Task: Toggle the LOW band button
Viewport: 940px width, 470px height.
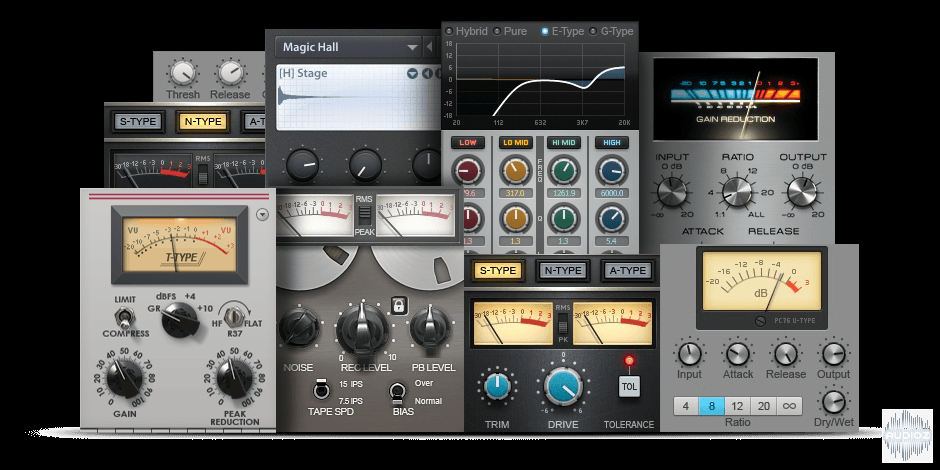Action: (468, 143)
